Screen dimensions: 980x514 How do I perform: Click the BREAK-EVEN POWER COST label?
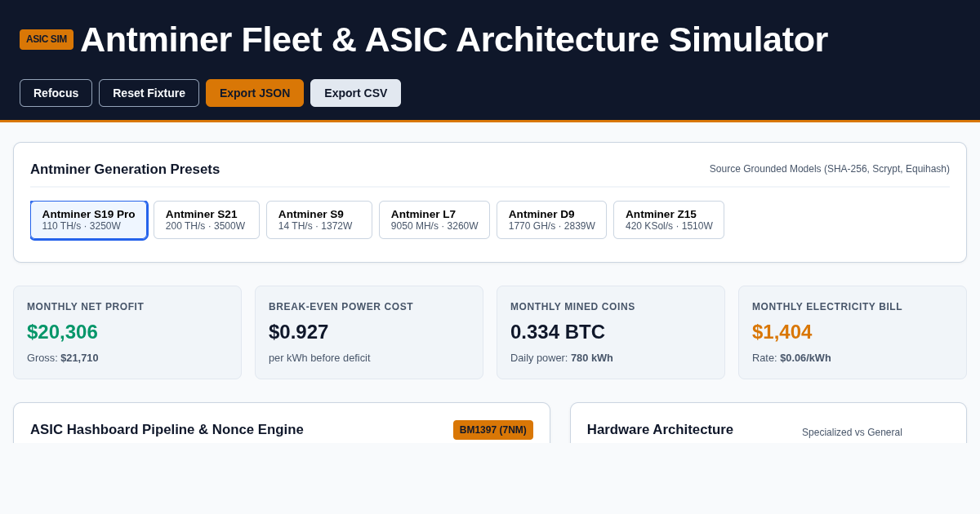[341, 307]
